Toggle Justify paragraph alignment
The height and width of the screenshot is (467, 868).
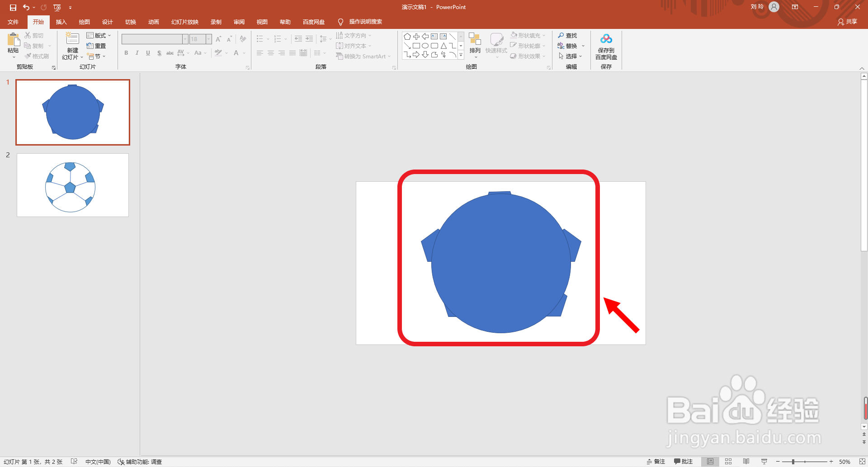pos(292,53)
